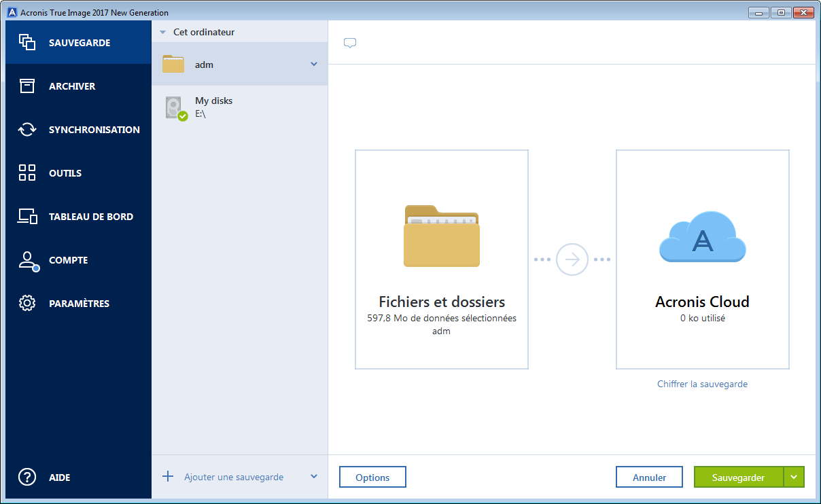Go to the Synchronisation panel
Image resolution: width=821 pixels, height=504 pixels.
click(x=27, y=129)
